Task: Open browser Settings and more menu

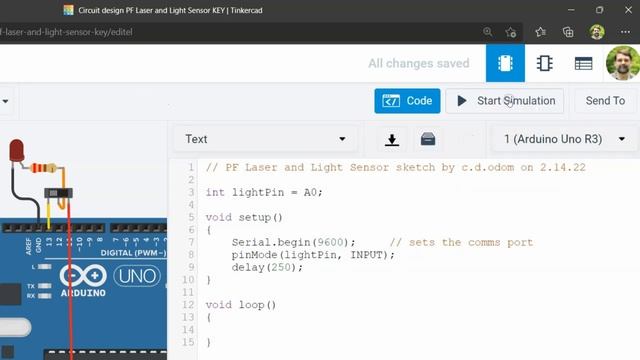Action: [625, 32]
